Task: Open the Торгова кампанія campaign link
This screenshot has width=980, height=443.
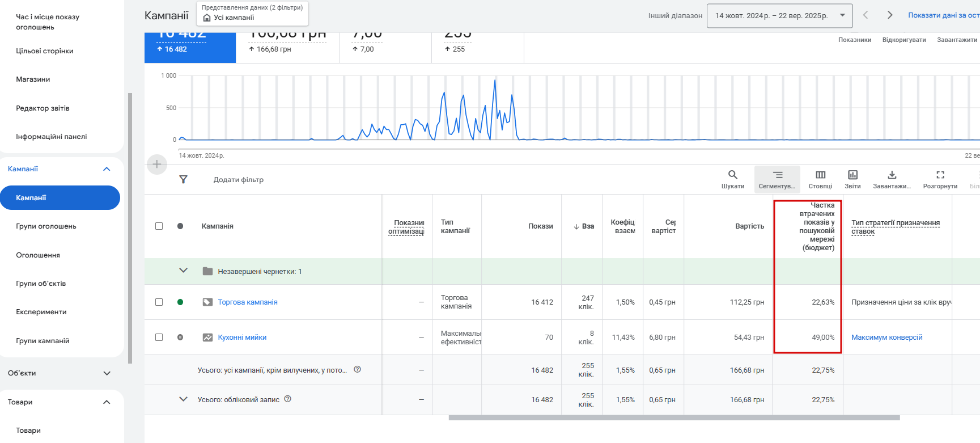Action: pos(248,302)
